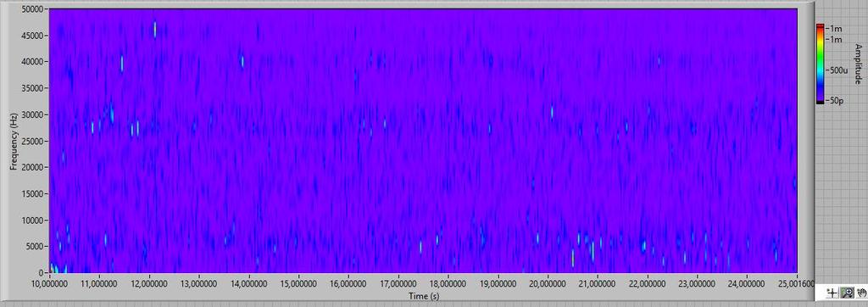Click the Frequency (Hz) axis label
Viewport: 868px width, 307px height.
[x=13, y=141]
